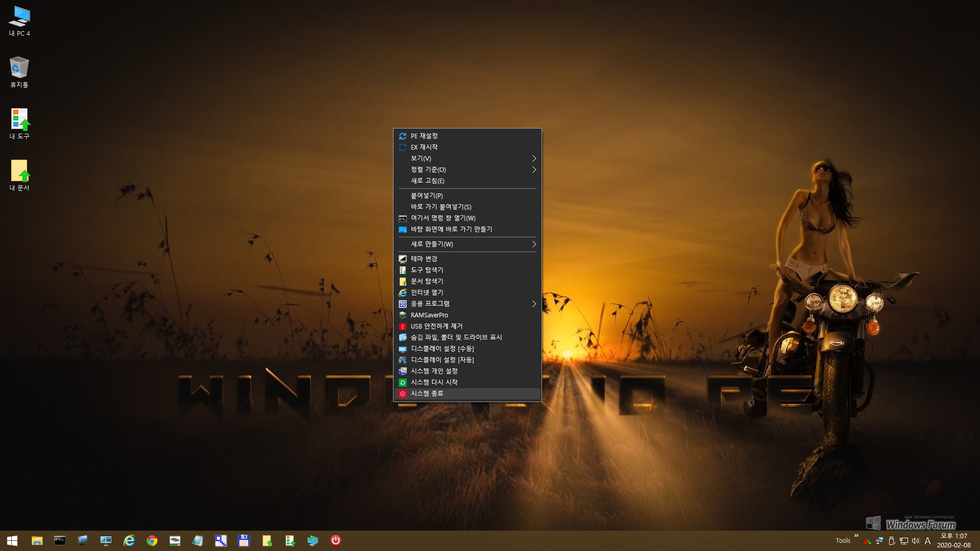Expand the 응용 프로그램 submenu
980x551 pixels.
tap(467, 304)
